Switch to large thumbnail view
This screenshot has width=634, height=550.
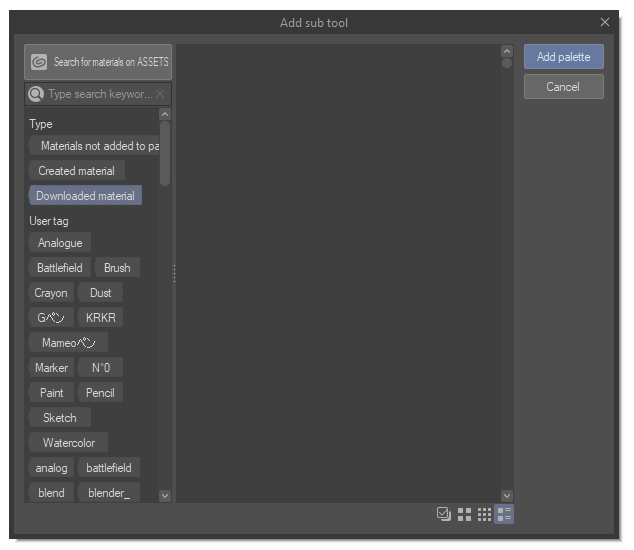point(464,514)
